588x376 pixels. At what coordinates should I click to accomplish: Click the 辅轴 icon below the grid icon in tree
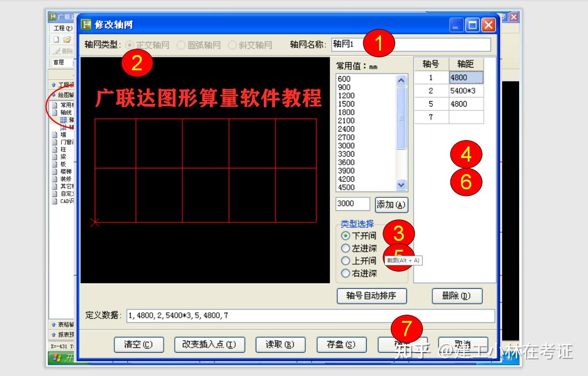[x=63, y=128]
